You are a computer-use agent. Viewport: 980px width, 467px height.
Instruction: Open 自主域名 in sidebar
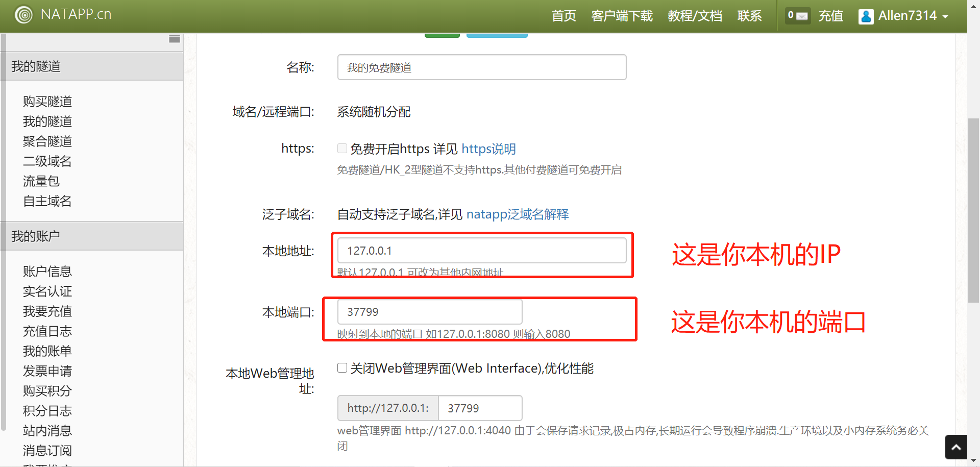[x=47, y=201]
